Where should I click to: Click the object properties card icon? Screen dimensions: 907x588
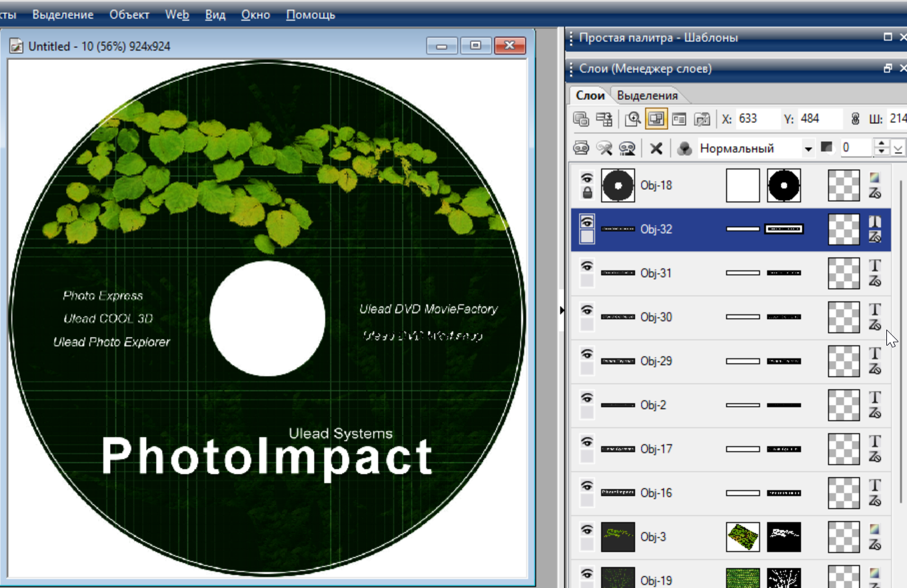[x=679, y=119]
